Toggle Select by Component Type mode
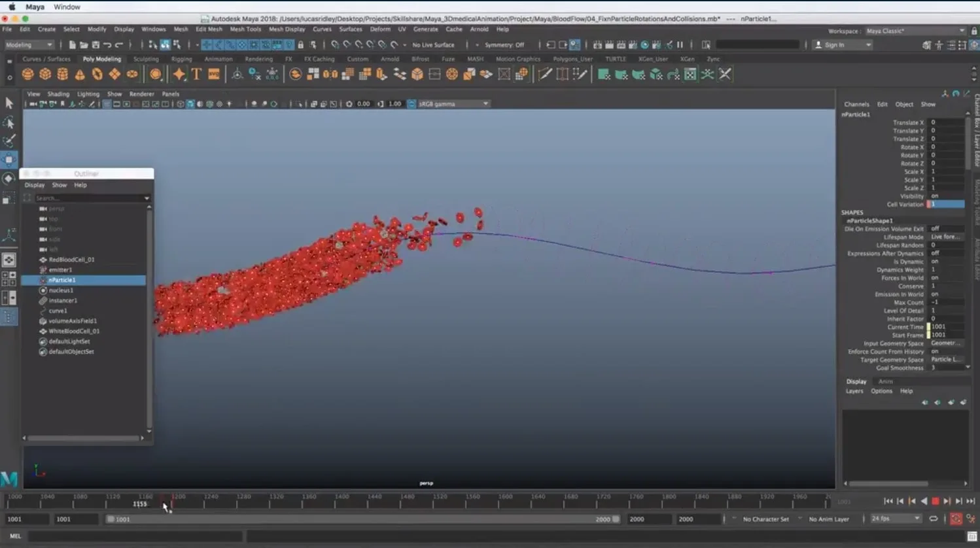This screenshot has height=548, width=980. click(177, 44)
